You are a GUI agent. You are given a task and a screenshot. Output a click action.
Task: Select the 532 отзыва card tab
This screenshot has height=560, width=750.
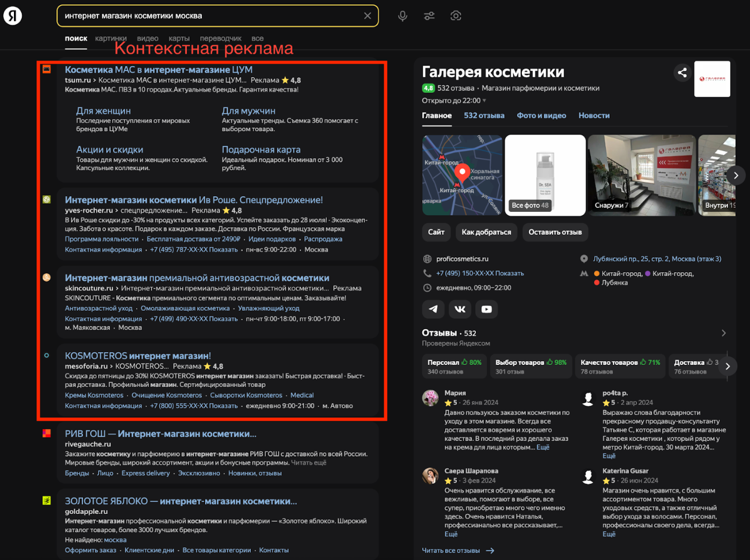pyautogui.click(x=484, y=115)
